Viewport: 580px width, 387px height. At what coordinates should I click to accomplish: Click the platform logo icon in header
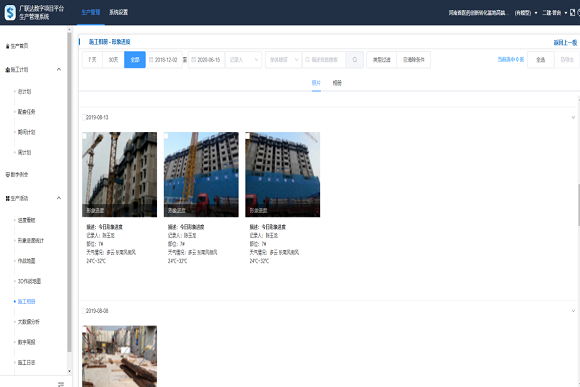(10, 13)
